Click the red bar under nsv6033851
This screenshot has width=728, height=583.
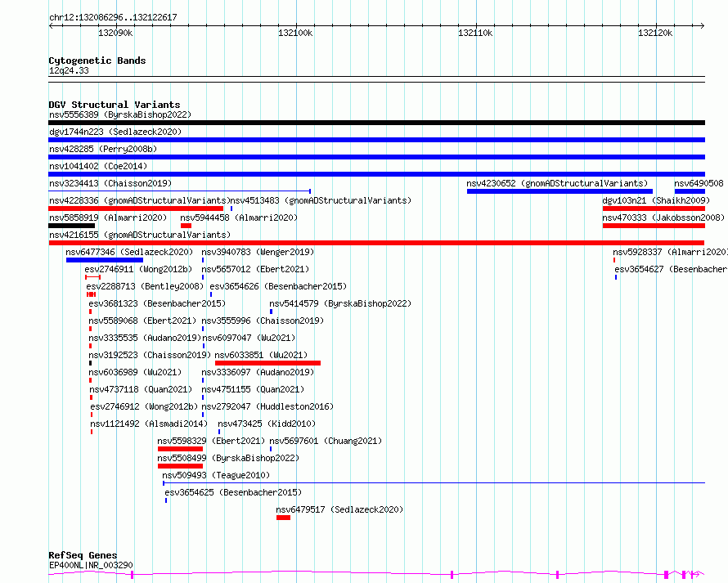point(267,363)
